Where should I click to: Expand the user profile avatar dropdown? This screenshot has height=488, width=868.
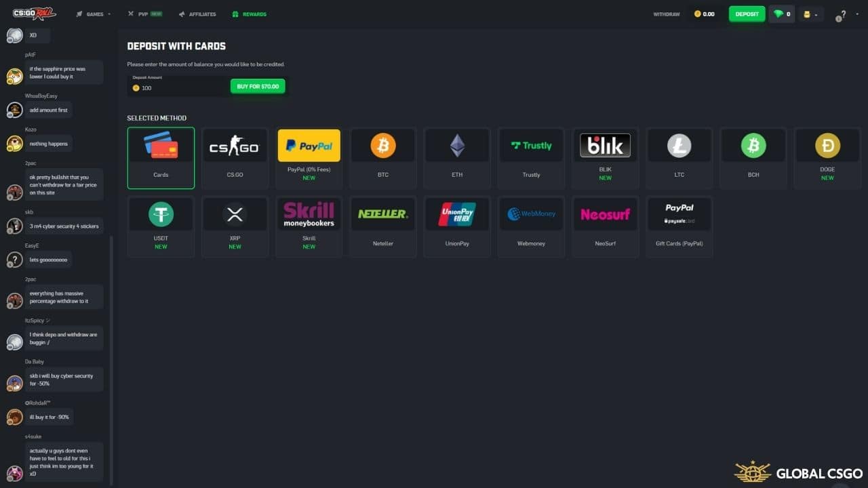coord(810,14)
